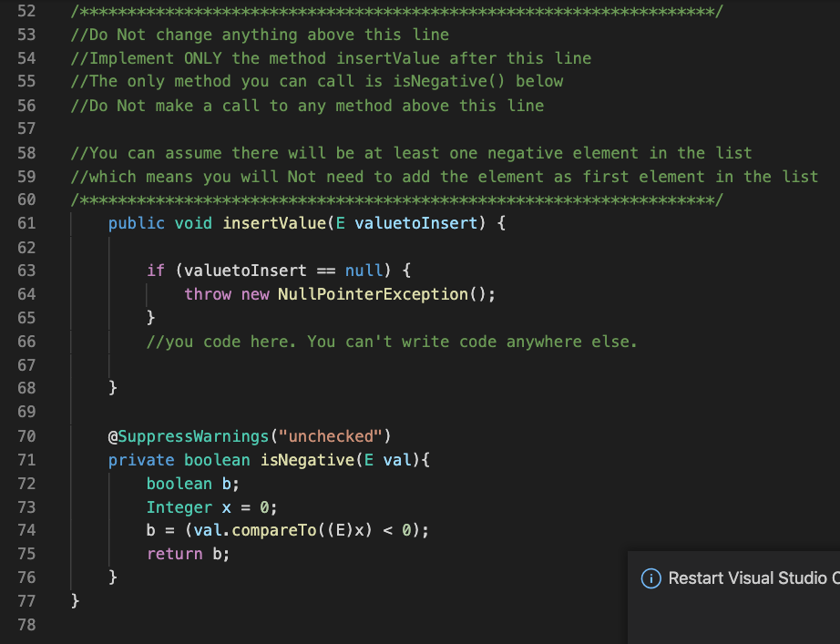Image resolution: width=840 pixels, height=644 pixels.
Task: Click the closing brace on line 77
Action: 76,601
